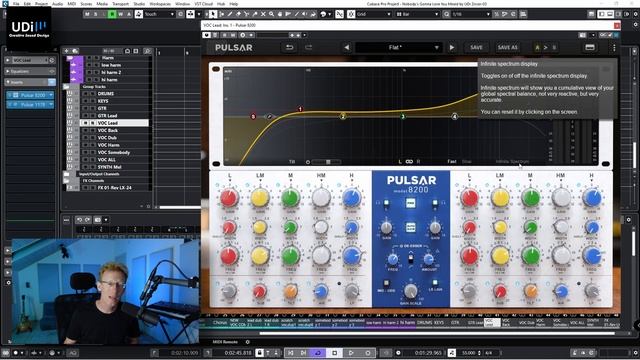640x360 pixels.
Task: Click the Pulsar redo arrow
Action: 308,47
